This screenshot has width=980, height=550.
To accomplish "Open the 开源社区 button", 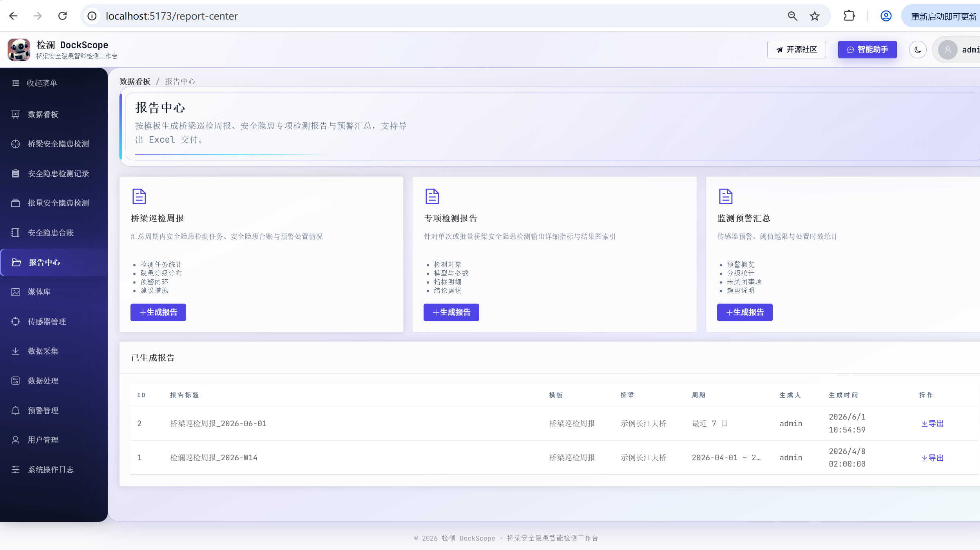I will (x=796, y=50).
